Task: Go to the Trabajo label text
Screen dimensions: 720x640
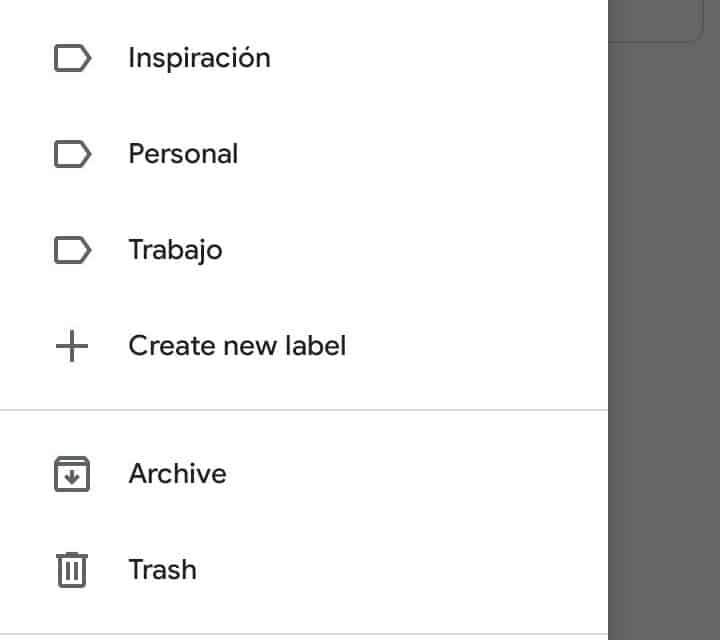Action: click(x=175, y=250)
